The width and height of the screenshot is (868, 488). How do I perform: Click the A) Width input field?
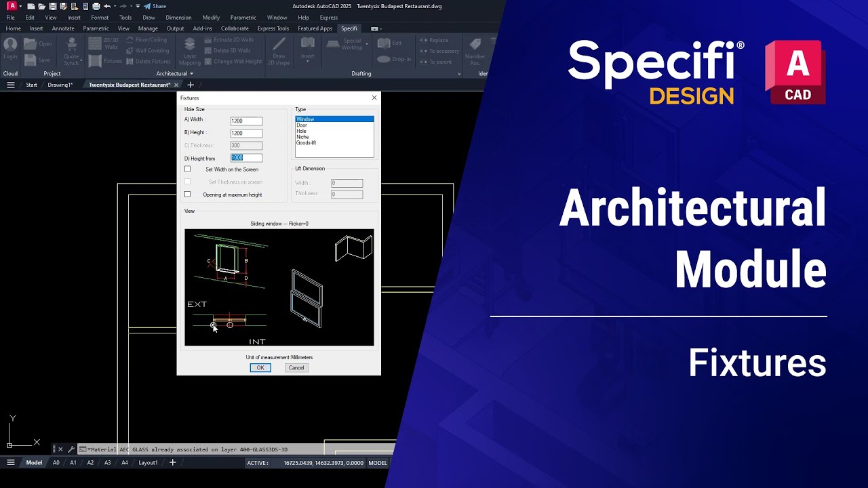click(x=246, y=121)
